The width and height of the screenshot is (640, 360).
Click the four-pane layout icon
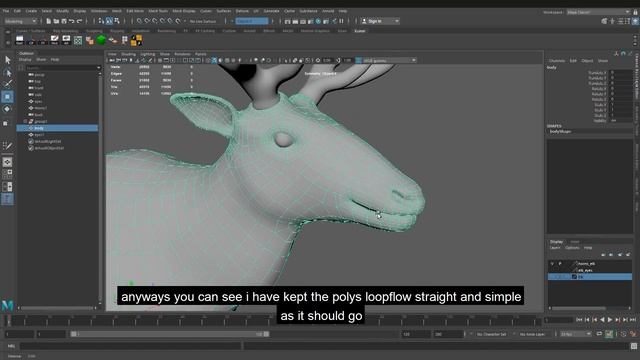7,174
